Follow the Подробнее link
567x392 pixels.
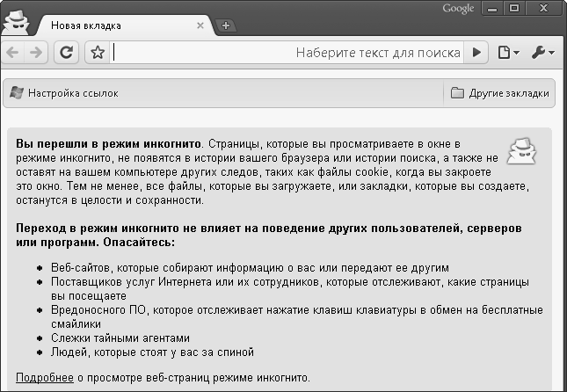coord(44,377)
